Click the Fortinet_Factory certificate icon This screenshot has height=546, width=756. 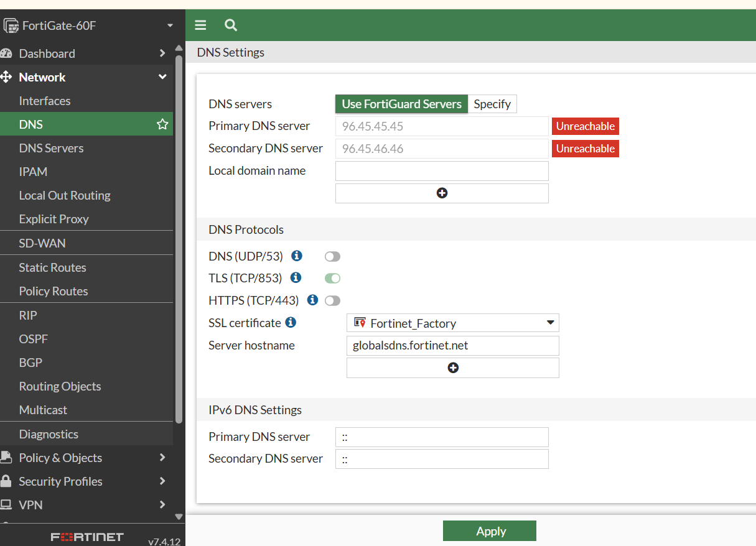coord(360,323)
